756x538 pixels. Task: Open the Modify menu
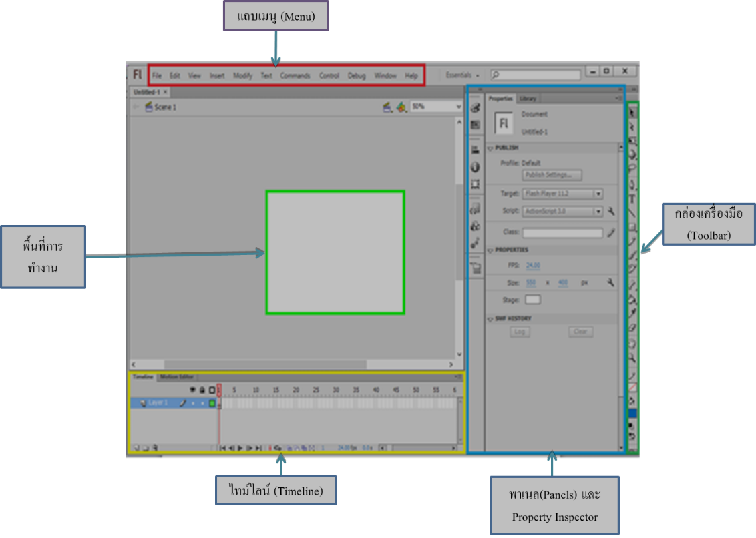(x=244, y=75)
